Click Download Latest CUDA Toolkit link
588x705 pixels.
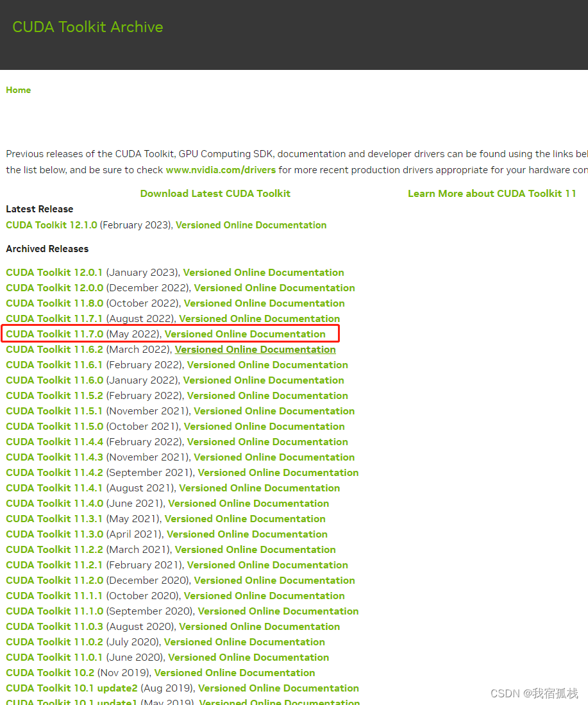pyautogui.click(x=215, y=193)
